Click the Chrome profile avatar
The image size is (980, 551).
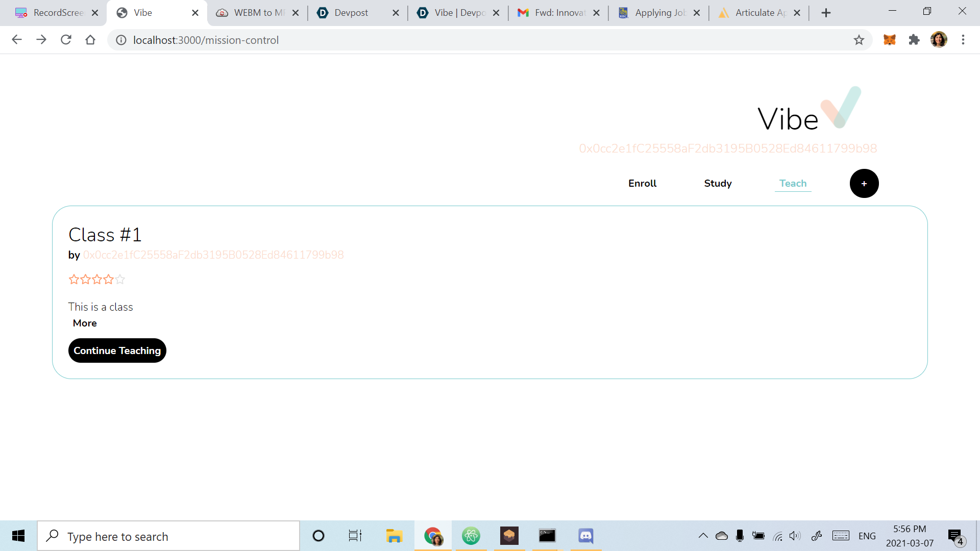[939, 39]
